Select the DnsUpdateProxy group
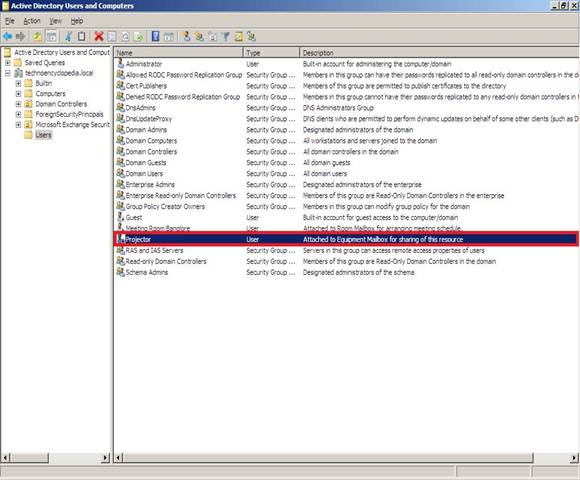 point(346,119)
